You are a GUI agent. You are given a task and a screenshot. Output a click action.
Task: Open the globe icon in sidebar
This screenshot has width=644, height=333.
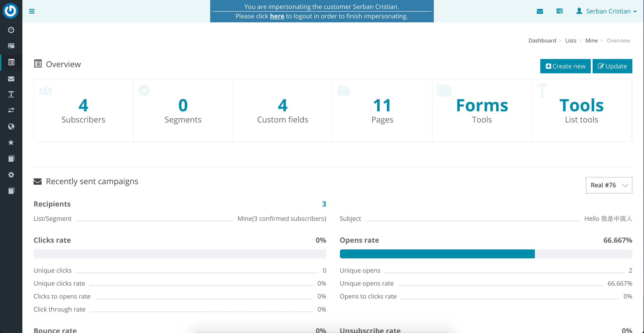(x=11, y=126)
